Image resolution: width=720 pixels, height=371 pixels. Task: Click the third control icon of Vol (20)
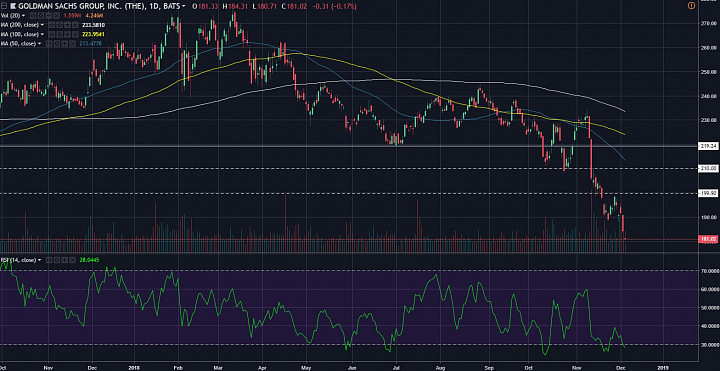coord(49,15)
